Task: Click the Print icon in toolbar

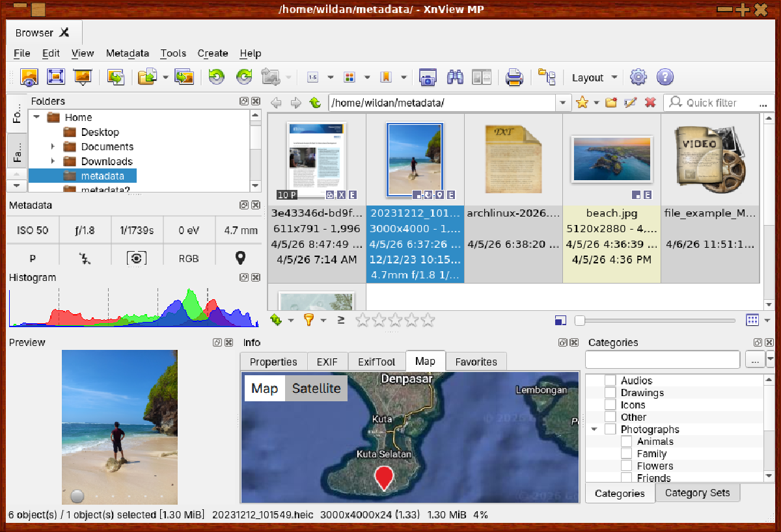Action: pos(514,77)
